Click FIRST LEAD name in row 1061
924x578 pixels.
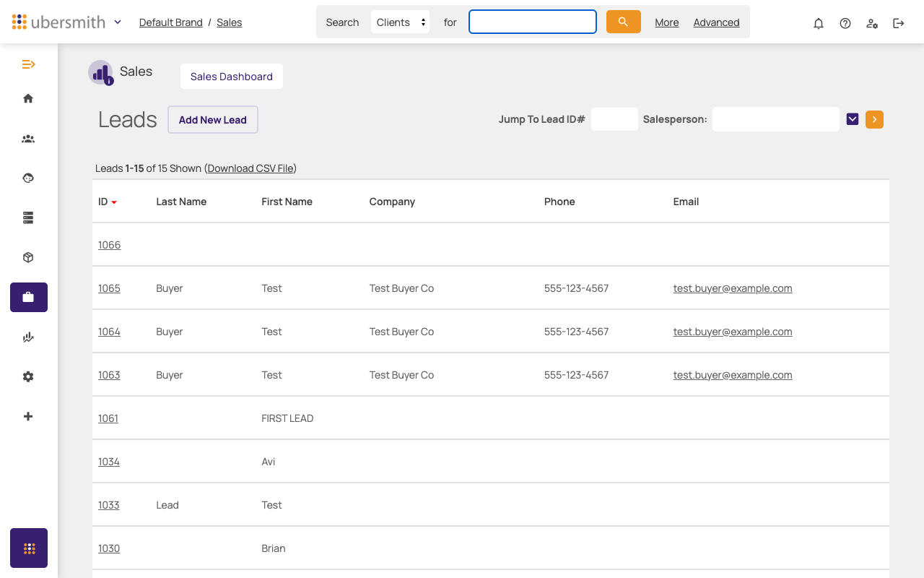click(x=287, y=418)
